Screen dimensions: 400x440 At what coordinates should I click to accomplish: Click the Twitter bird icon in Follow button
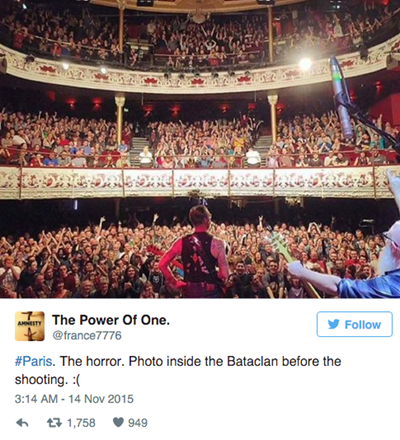(x=334, y=324)
